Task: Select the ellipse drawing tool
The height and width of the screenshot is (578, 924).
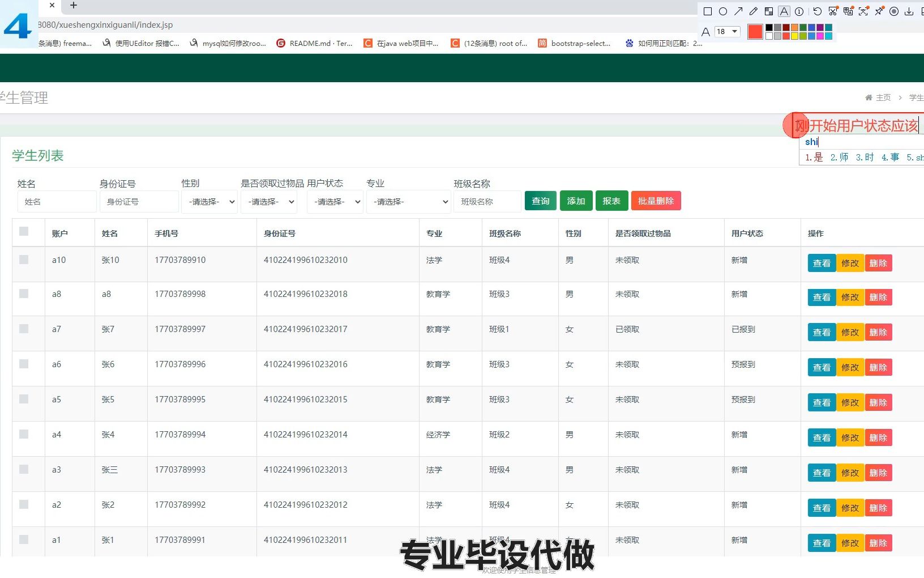Action: click(x=724, y=11)
